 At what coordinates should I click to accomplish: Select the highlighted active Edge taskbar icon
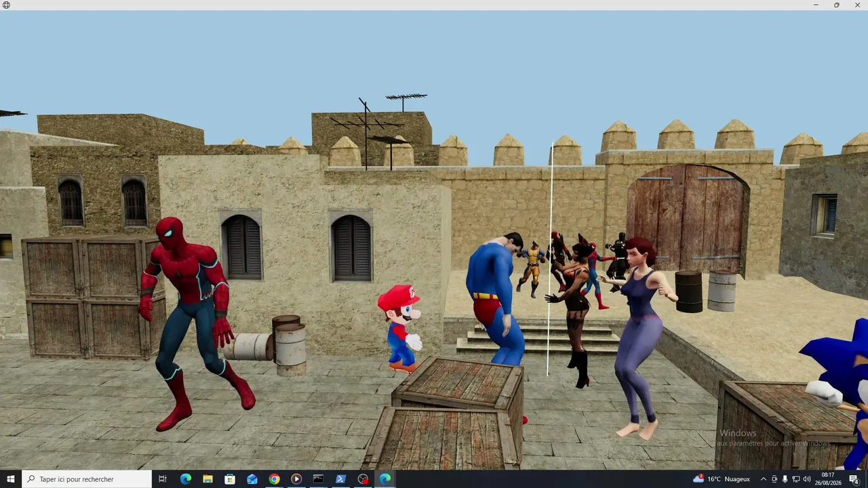coord(385,479)
